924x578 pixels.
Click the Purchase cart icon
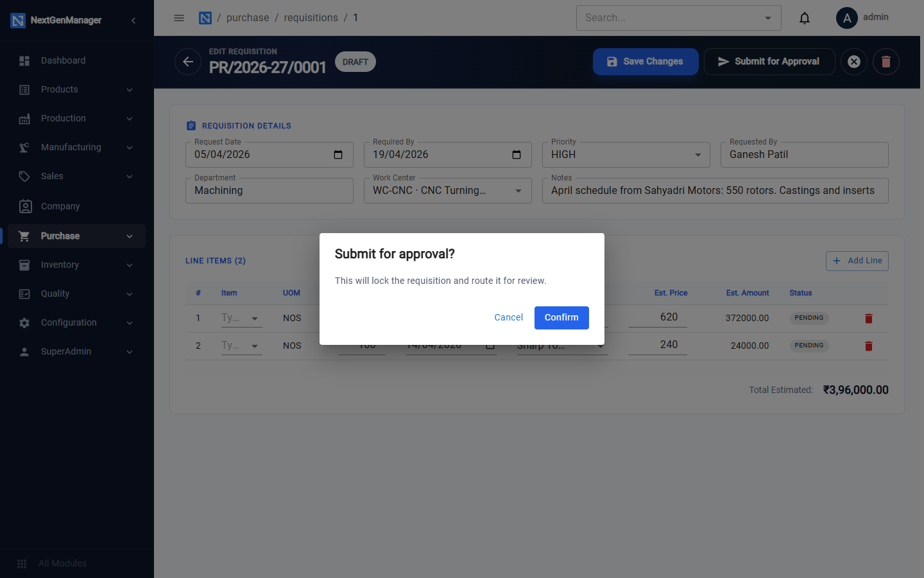[x=24, y=236]
